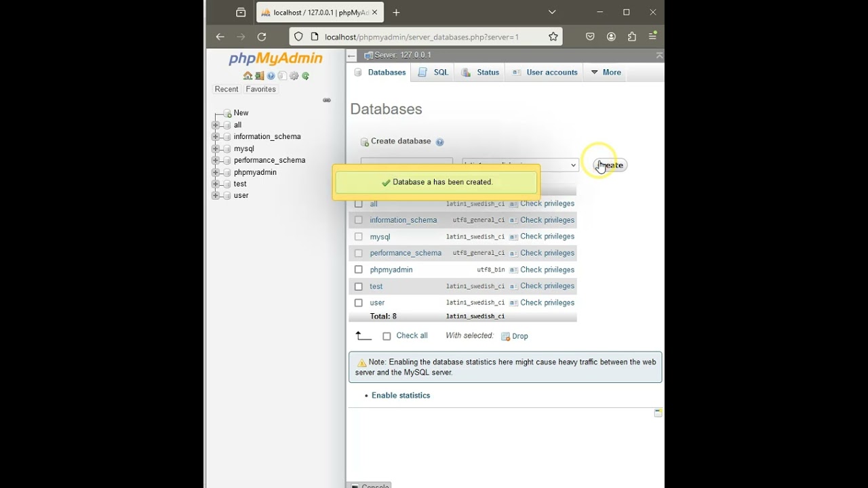Viewport: 868px width, 488px height.
Task: Tick the checkbox for 'all' database
Action: (359, 204)
